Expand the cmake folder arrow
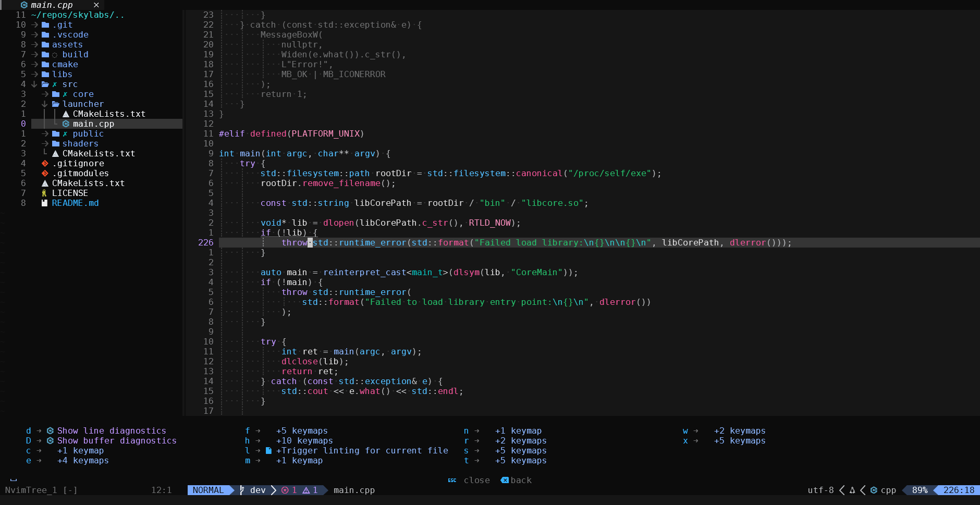 click(34, 65)
